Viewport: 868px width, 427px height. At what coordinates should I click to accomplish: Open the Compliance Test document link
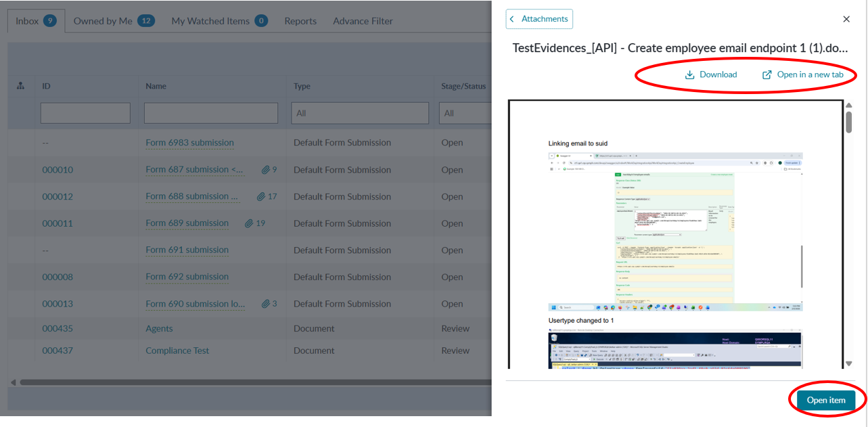pos(177,351)
